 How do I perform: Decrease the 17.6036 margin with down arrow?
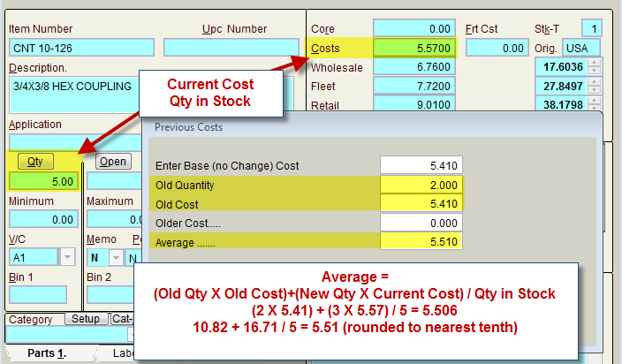594,71
